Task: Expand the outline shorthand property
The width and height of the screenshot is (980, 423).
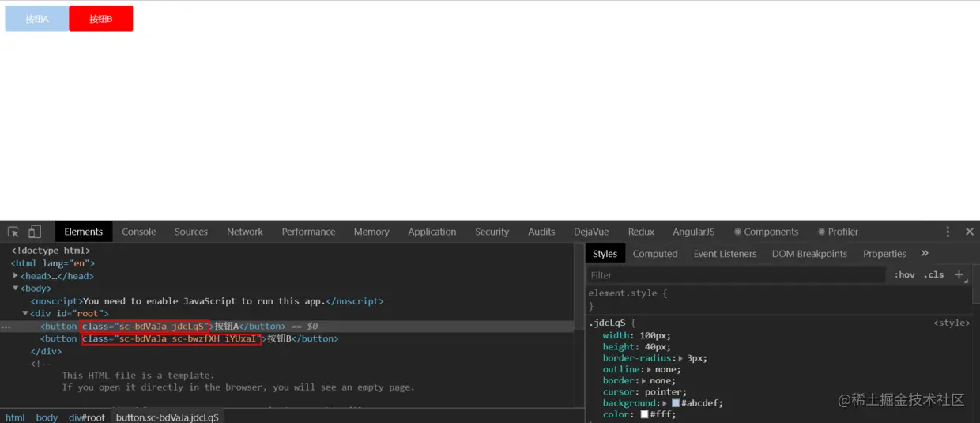Action: (x=650, y=369)
